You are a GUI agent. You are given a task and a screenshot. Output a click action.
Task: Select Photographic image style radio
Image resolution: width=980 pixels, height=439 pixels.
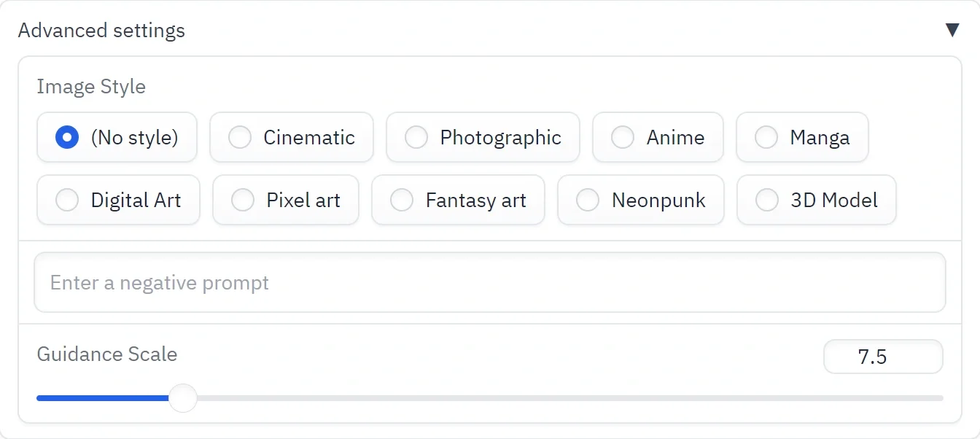click(x=416, y=137)
